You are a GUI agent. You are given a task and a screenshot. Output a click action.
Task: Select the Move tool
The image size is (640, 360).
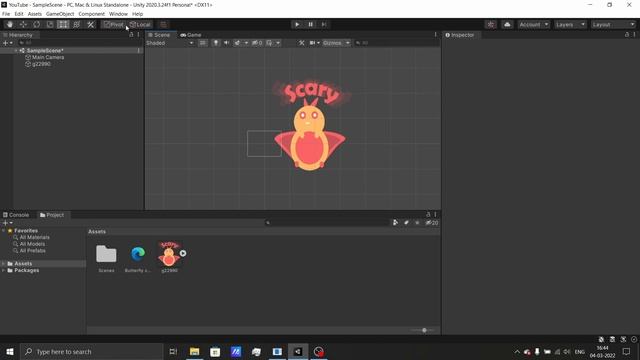[x=23, y=24]
